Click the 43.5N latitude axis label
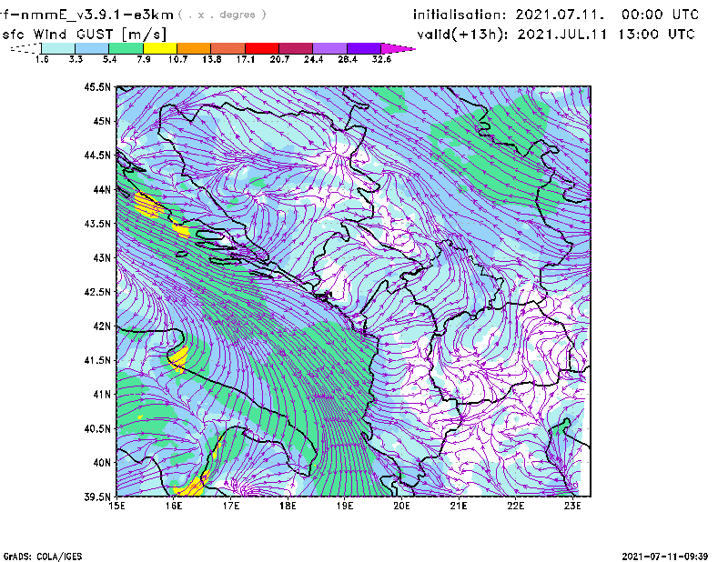The height and width of the screenshot is (562, 728). [97, 224]
